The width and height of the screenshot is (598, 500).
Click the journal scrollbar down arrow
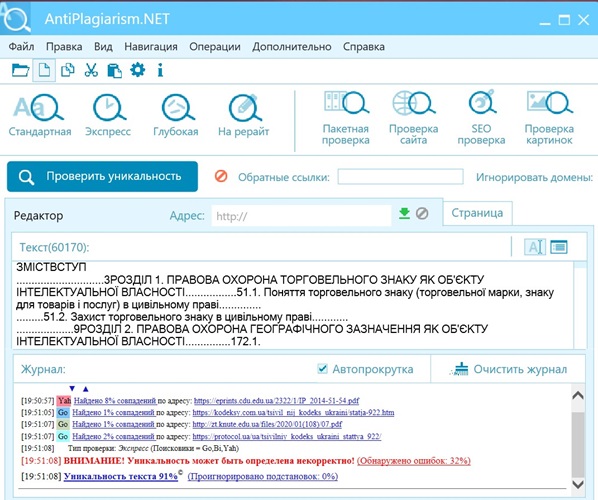point(578,484)
